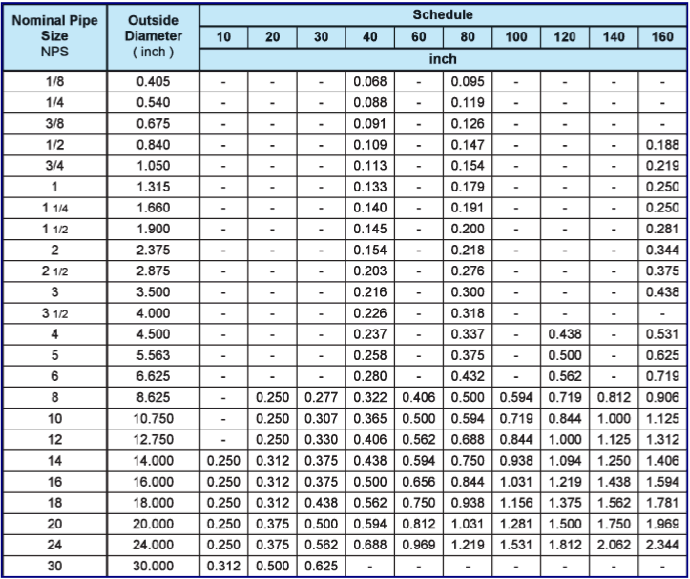The image size is (690, 579).
Task: Click wall thickness '0.531' in NPS 4 row
Action: 662,334
